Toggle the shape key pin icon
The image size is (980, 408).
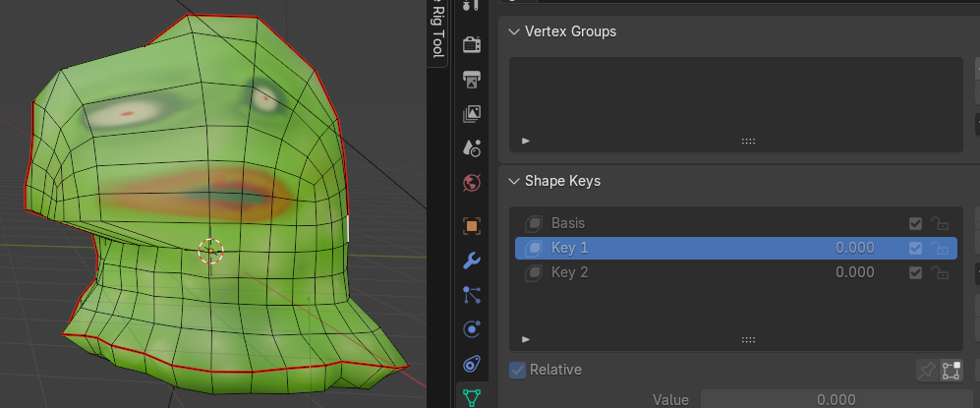927,370
